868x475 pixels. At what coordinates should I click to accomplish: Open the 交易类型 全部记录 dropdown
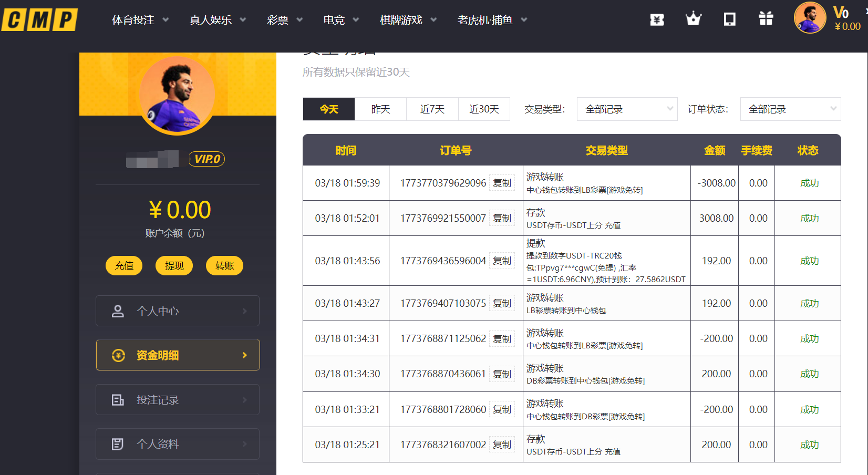click(627, 109)
